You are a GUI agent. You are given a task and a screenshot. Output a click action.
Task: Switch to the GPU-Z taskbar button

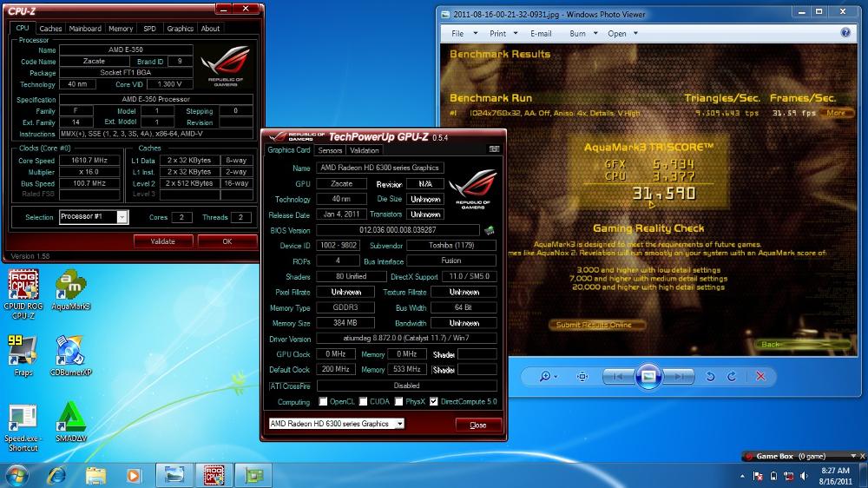pos(253,475)
